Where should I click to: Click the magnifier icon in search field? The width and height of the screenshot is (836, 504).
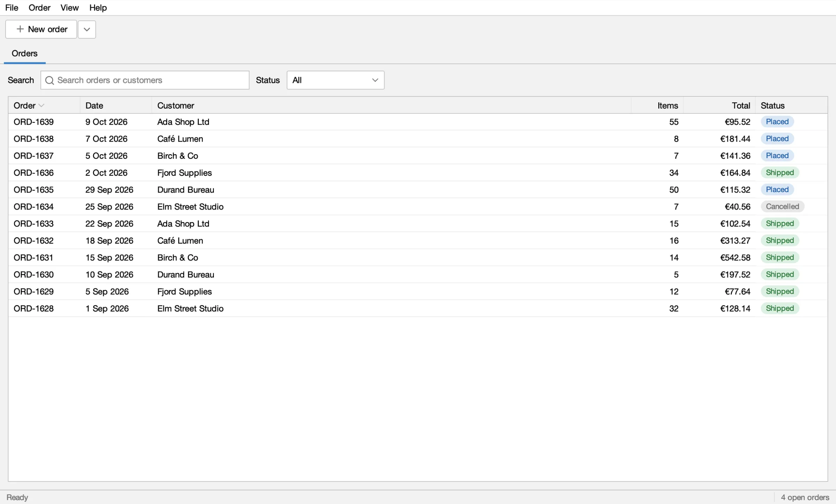(49, 80)
